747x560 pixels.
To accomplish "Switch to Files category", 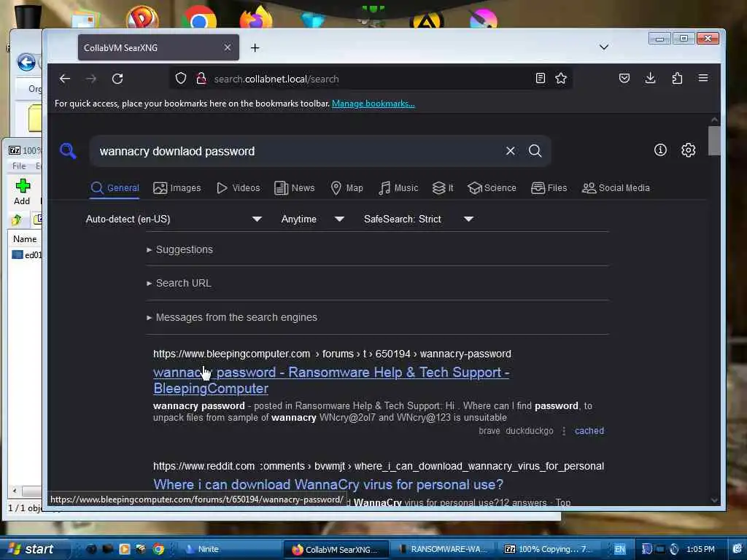I will (x=549, y=188).
